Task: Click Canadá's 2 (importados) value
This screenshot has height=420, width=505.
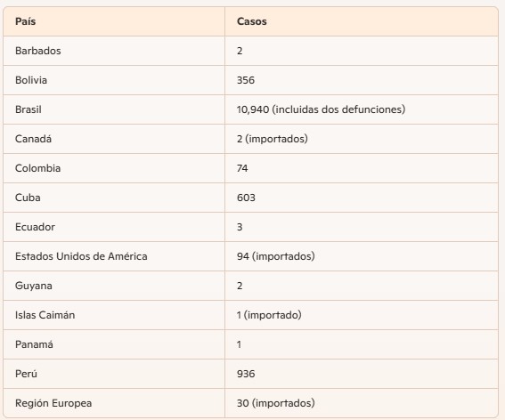Action: (x=273, y=139)
